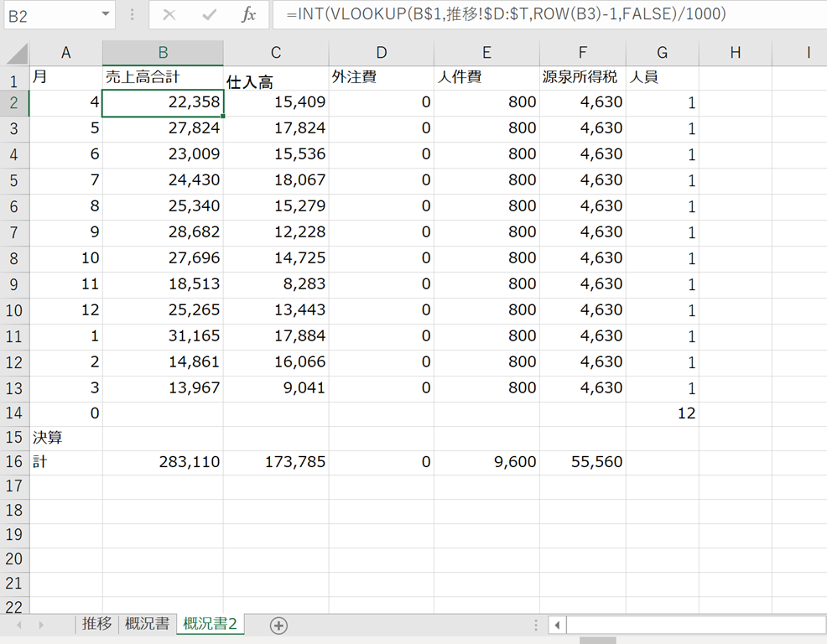Click the Cancel X icon in formula bar
Viewport: 827px width, 644px height.
pos(169,15)
